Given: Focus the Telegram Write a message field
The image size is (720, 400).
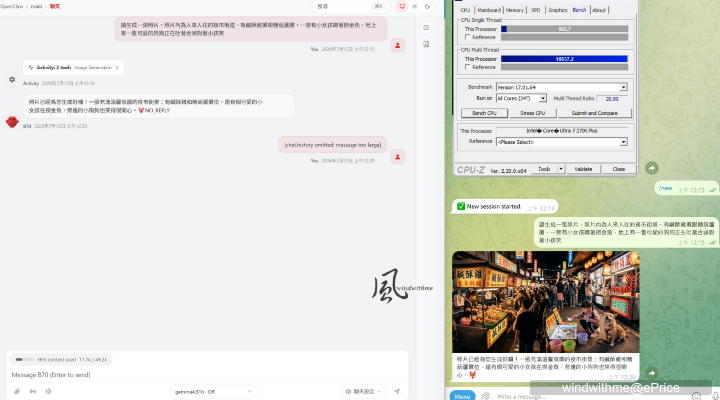Looking at the screenshot, I should pyautogui.click(x=590, y=396).
